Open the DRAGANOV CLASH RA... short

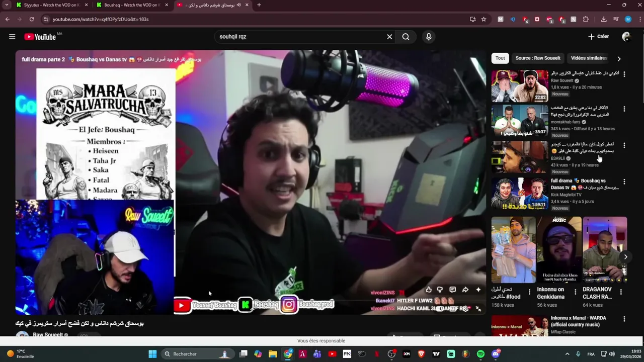[605, 250]
